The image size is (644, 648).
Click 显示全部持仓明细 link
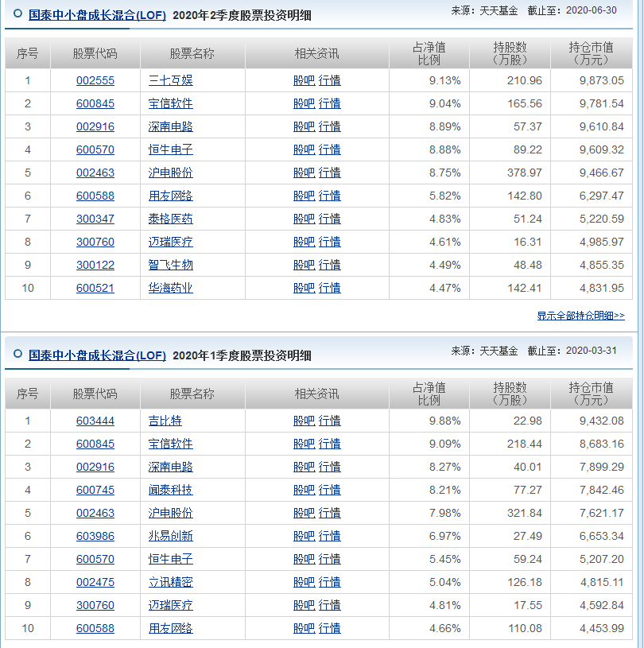(580, 316)
